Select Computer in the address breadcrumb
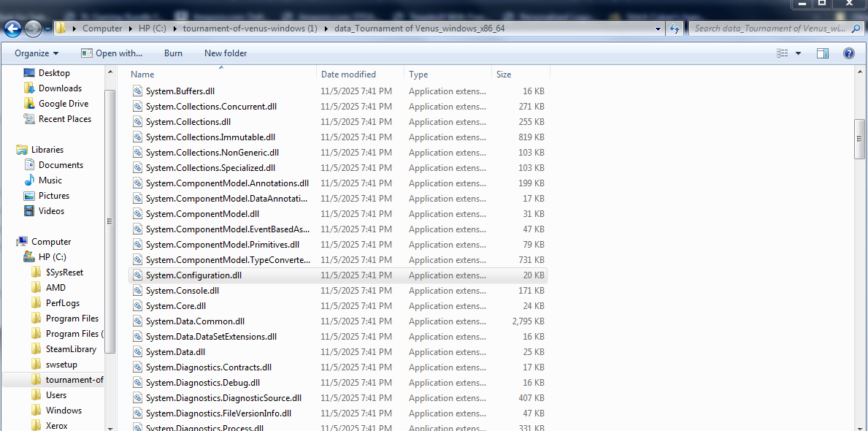868x431 pixels. pos(102,28)
